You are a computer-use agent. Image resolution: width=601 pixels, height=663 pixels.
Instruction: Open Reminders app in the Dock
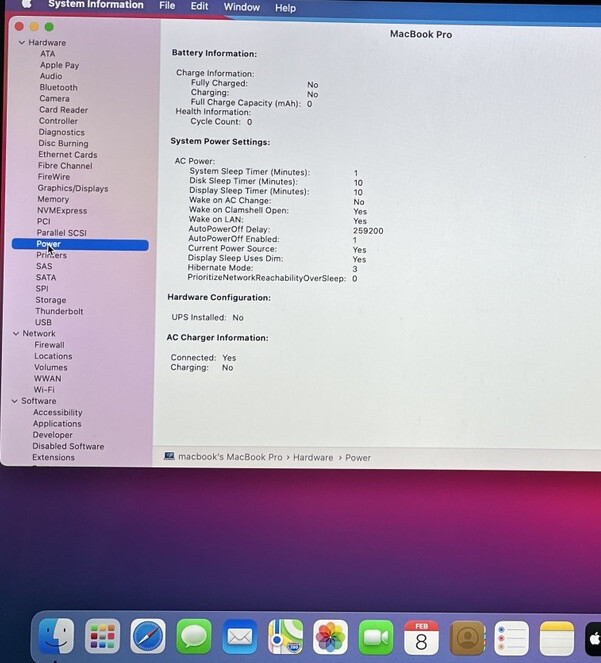(512, 638)
